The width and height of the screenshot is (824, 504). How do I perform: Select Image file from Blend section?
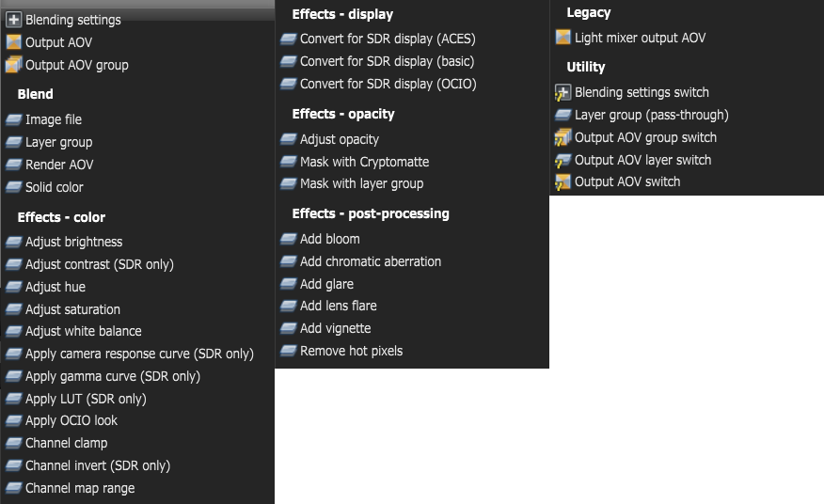(54, 119)
